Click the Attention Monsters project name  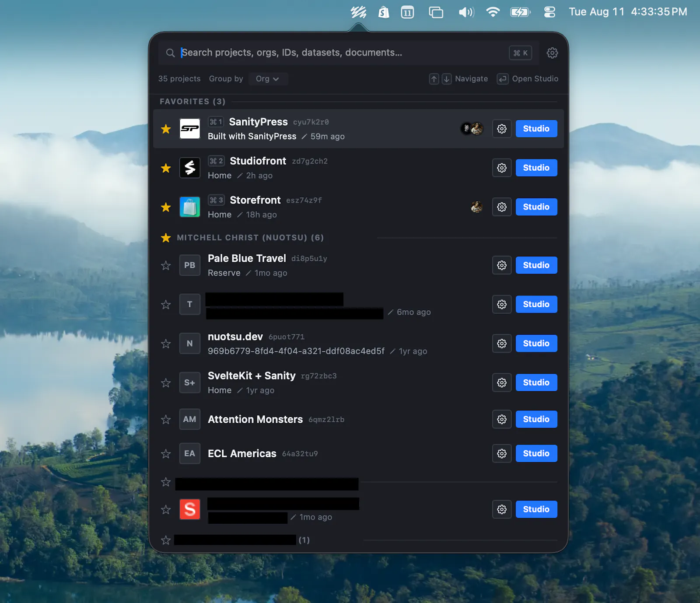(x=255, y=419)
